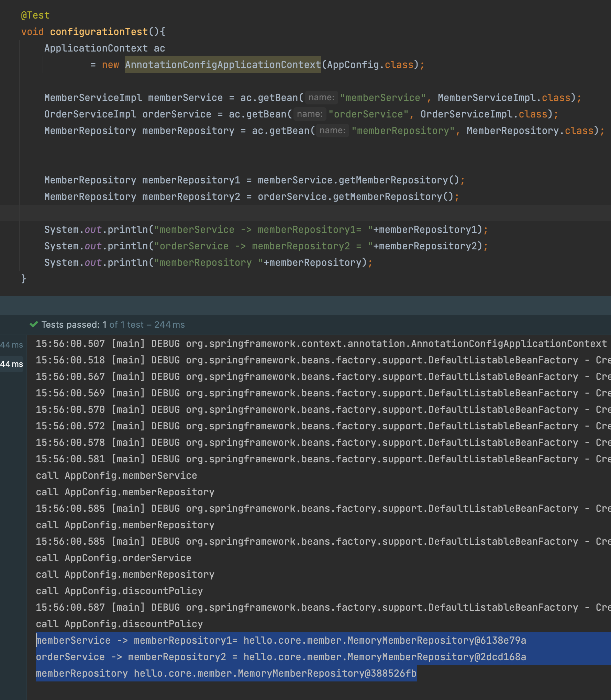Click the MemberRepository.class argument
Image resolution: width=611 pixels, height=700 pixels.
[530, 131]
